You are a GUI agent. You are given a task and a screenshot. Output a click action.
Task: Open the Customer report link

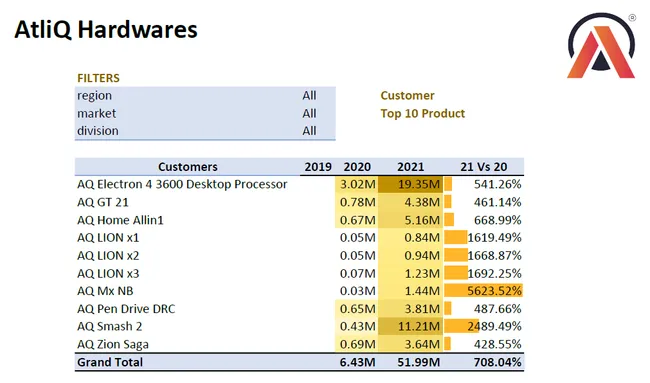pyautogui.click(x=407, y=96)
